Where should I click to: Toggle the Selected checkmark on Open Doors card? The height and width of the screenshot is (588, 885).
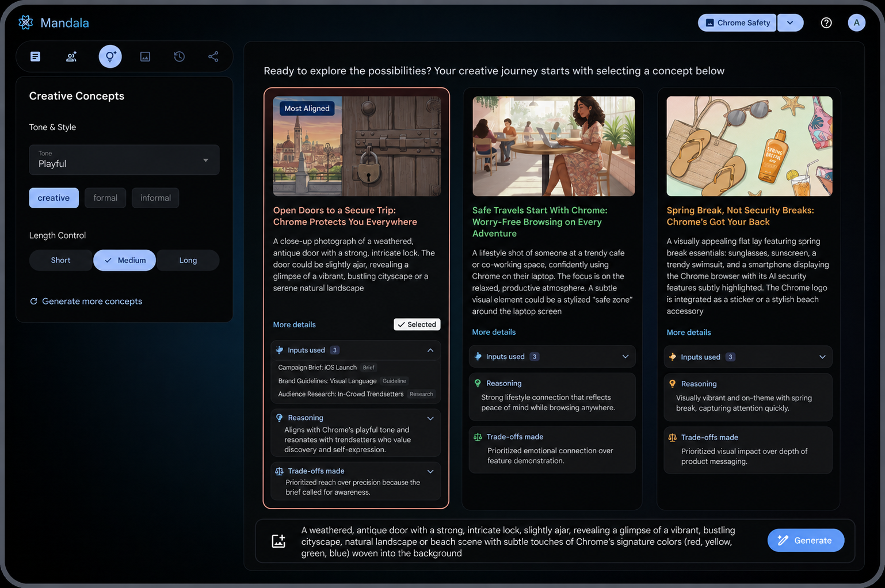point(417,324)
